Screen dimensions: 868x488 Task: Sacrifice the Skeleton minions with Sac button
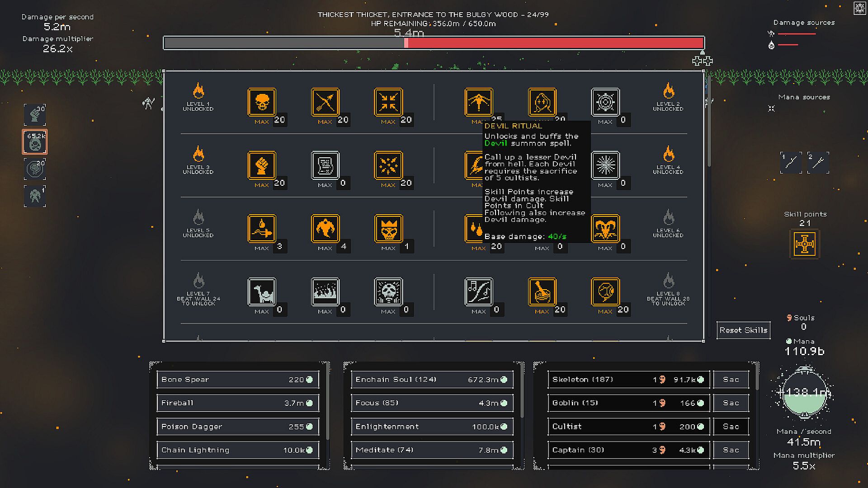[731, 380]
